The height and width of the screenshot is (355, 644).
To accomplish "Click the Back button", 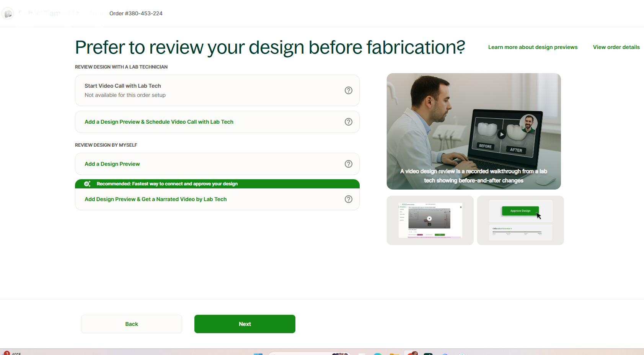I will click(131, 324).
